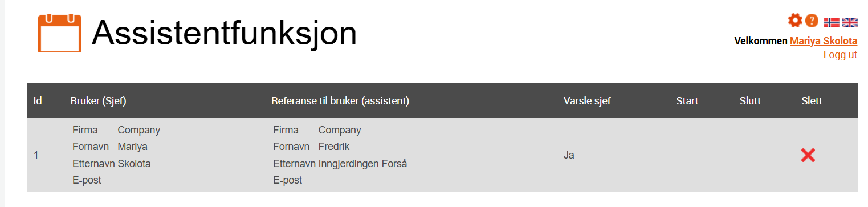Screen dimensions: 868x207
Task: Select row Id value 1
Action: click(x=36, y=155)
